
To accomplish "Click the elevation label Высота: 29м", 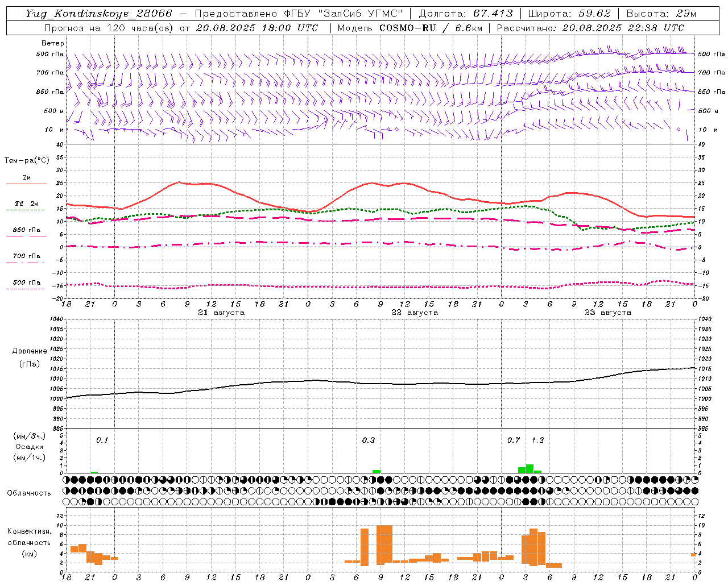I will 661,14.
